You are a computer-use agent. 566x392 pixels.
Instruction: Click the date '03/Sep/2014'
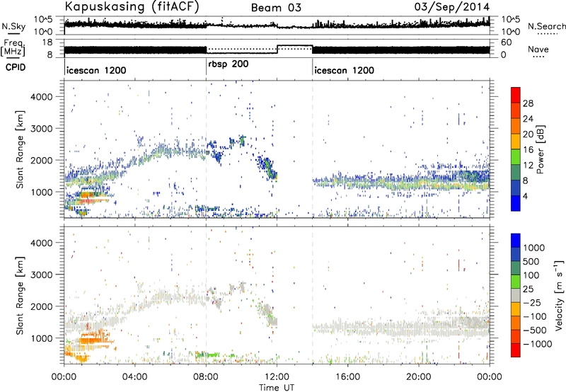(x=452, y=7)
